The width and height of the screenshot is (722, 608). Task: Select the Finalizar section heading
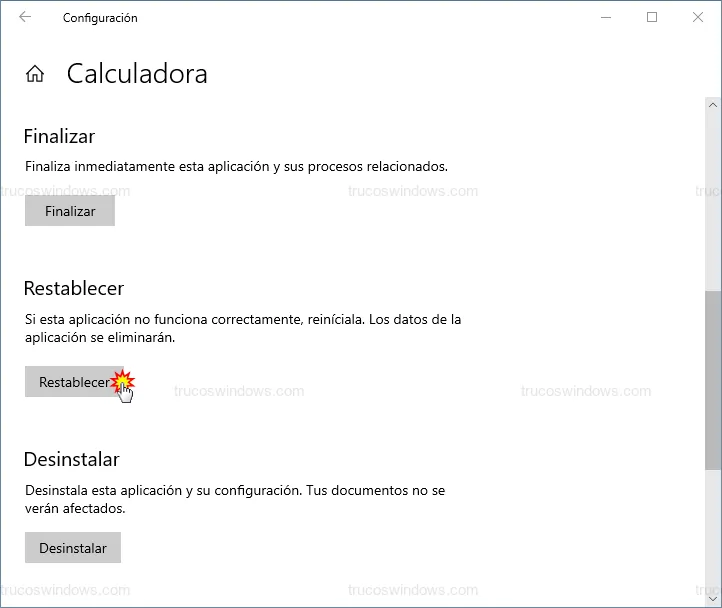(59, 136)
